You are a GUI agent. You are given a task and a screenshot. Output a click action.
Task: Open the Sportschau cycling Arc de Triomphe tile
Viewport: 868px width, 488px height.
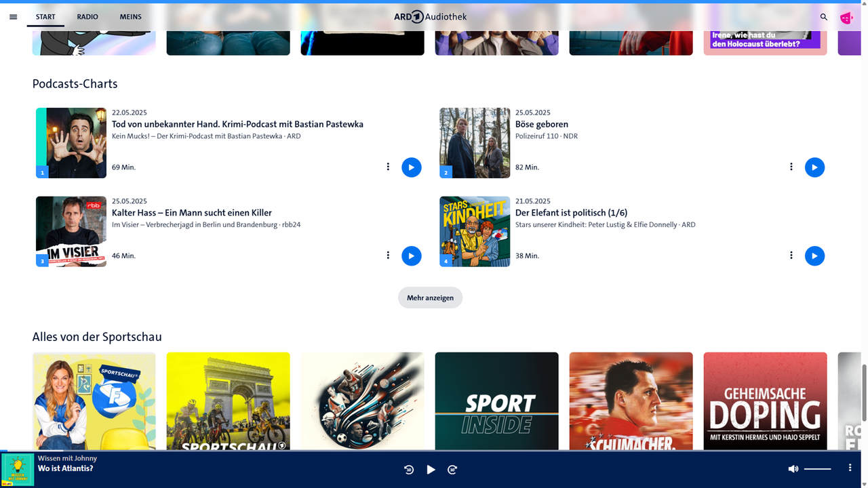pyautogui.click(x=228, y=401)
